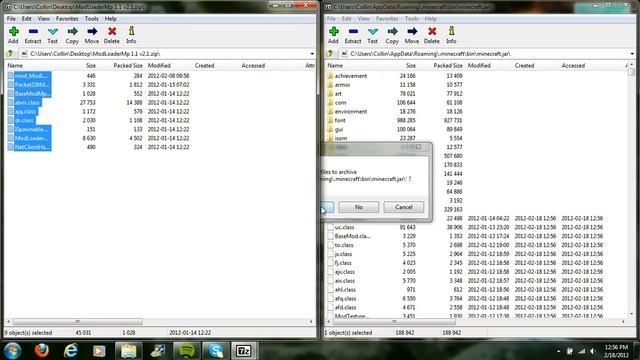
Task: Open Spotify from the taskbar
Action: [187, 351]
